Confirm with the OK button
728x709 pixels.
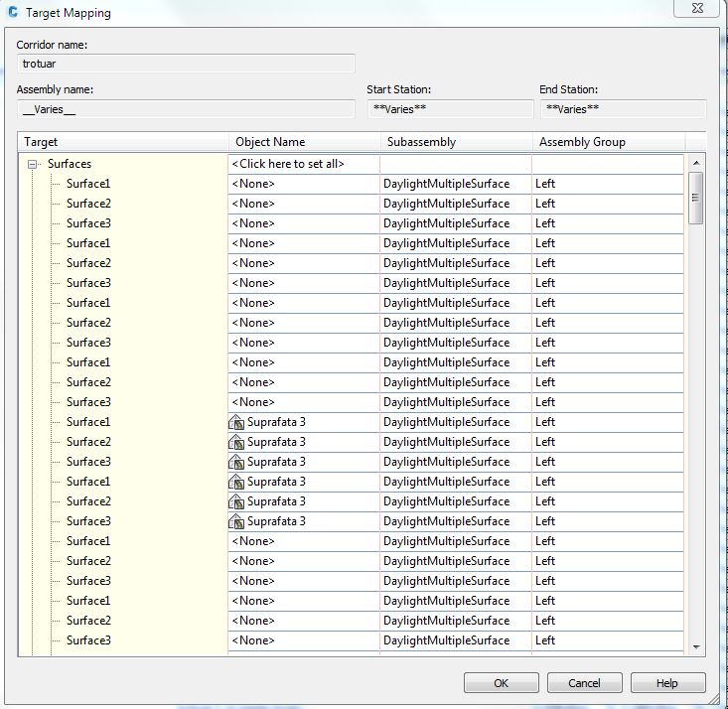point(501,683)
